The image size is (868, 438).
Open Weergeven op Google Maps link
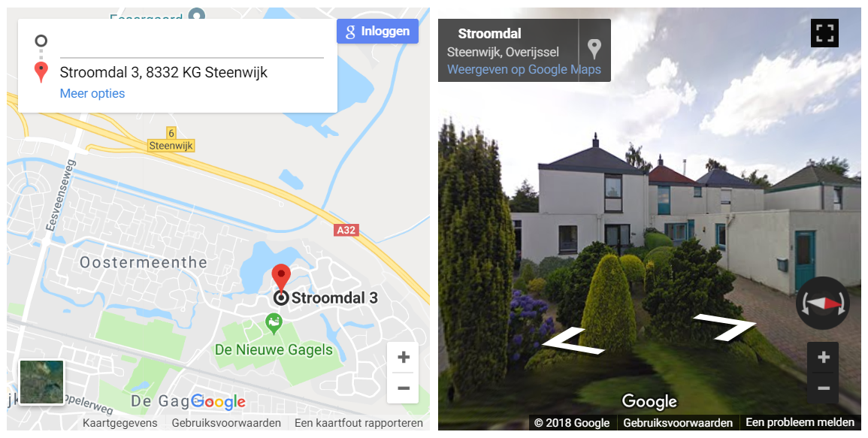click(525, 70)
